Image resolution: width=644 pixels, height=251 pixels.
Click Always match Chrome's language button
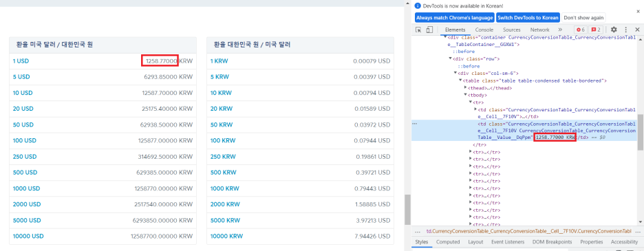point(454,18)
